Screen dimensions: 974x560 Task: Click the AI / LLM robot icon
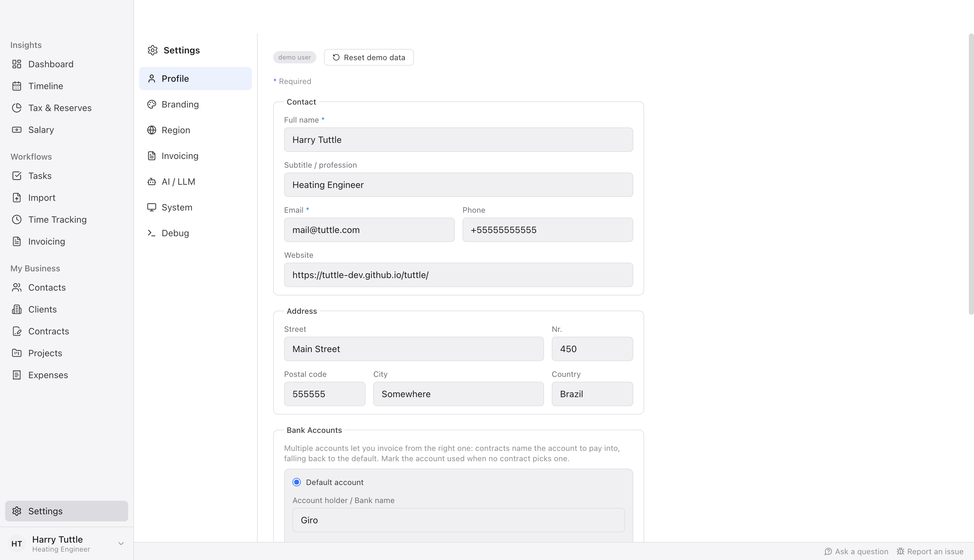pos(152,182)
